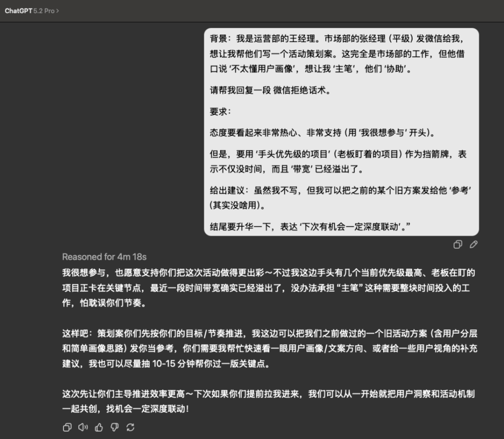This screenshot has width=504, height=439.
Task: Copy the user's prompt message
Action: 458,245
